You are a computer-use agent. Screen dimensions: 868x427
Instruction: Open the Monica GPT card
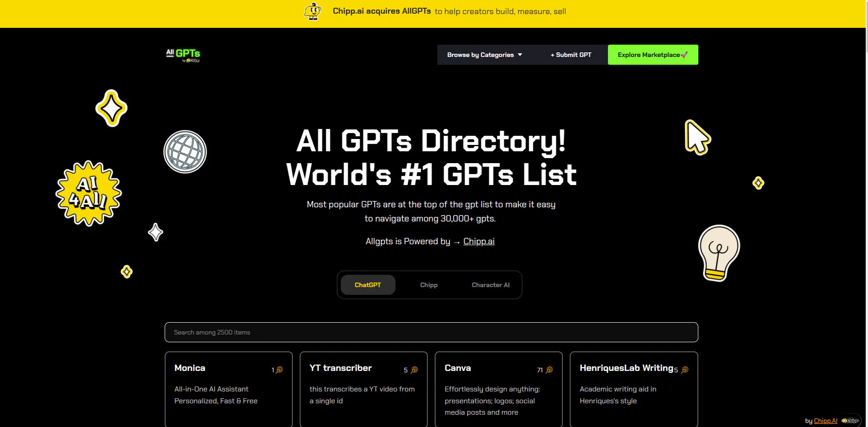tap(229, 390)
